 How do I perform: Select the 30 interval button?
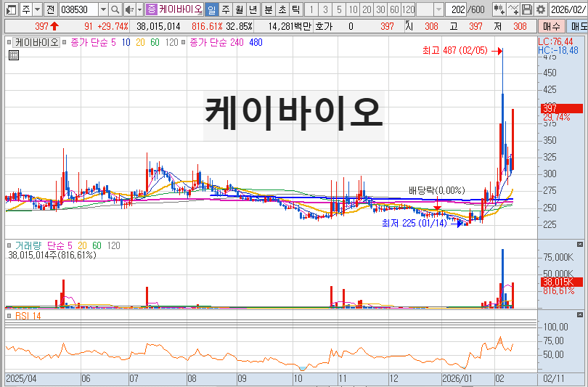point(380,9)
